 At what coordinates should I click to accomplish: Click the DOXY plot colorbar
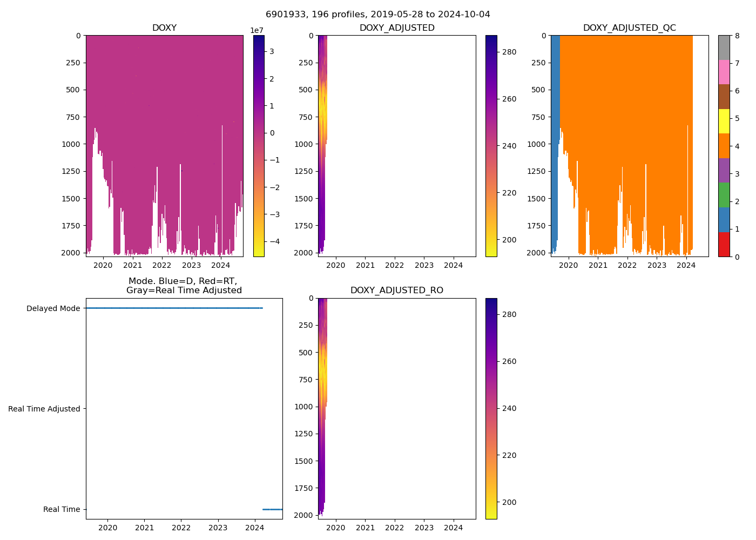(259, 146)
